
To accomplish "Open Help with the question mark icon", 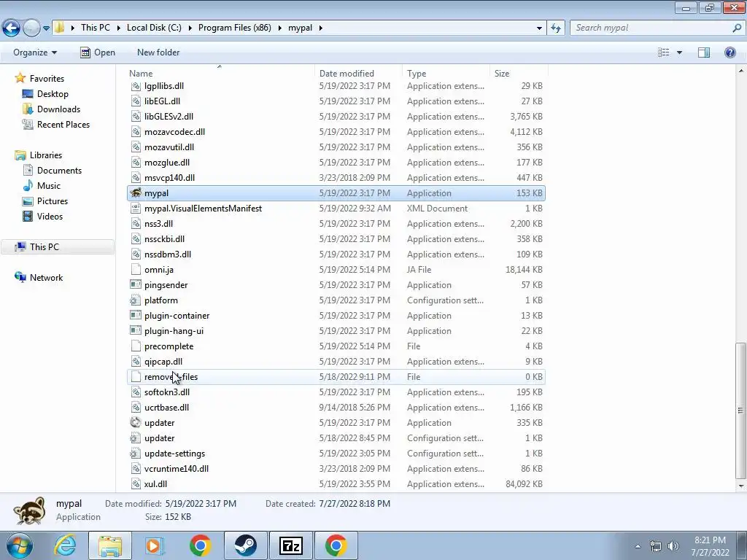I will [729, 52].
